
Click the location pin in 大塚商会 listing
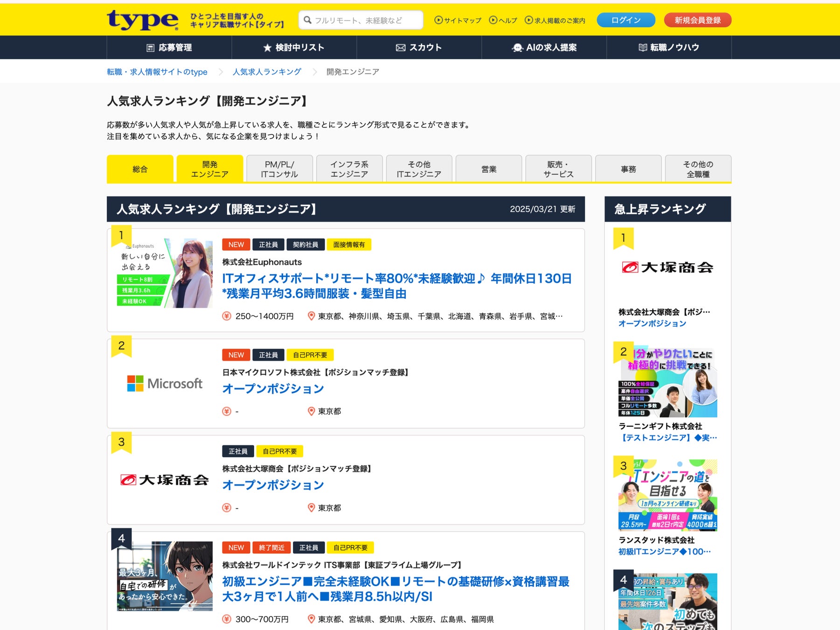tap(311, 508)
